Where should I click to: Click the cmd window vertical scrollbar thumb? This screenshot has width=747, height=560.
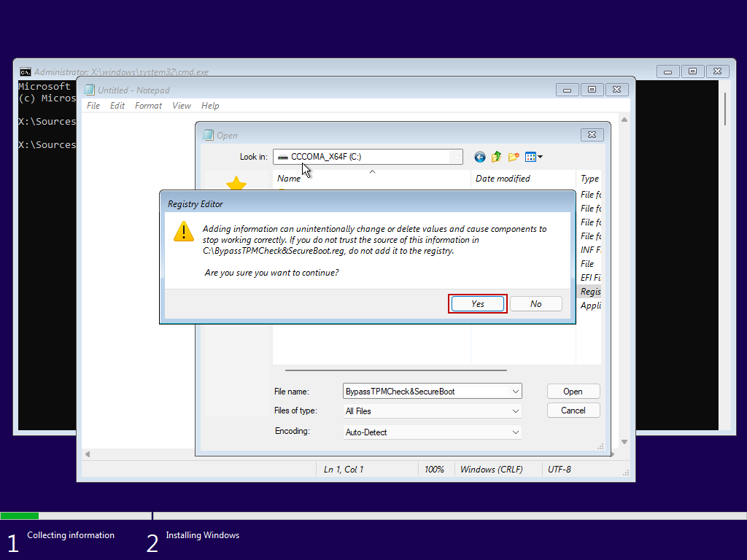[724, 109]
